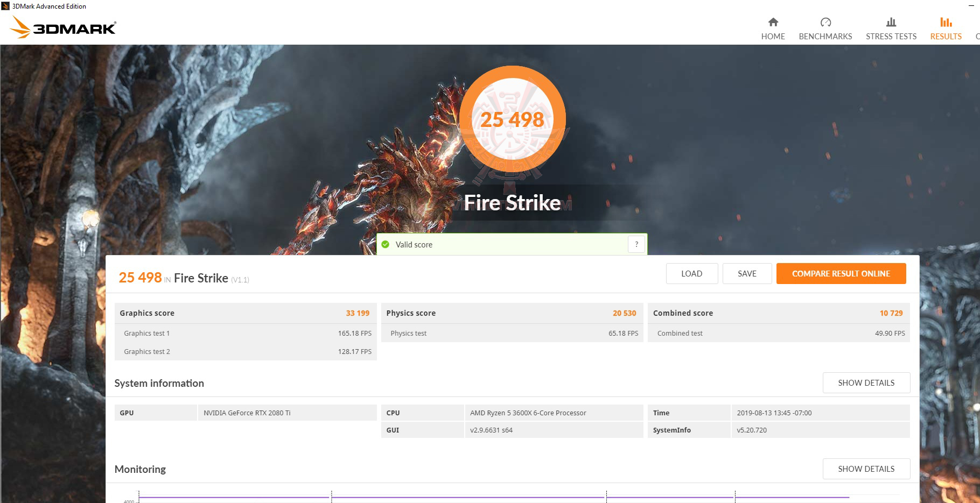Click COMPARE RESULT ONLINE
Screen dimensions: 980x503
(x=841, y=273)
